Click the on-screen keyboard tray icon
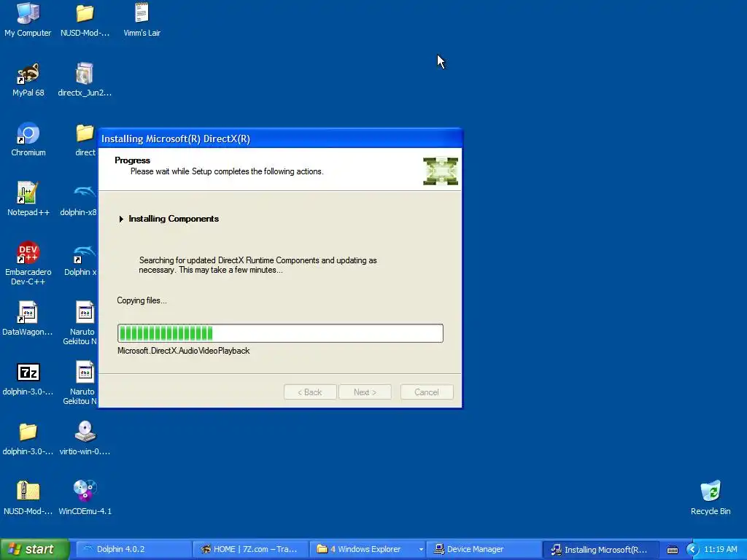The width and height of the screenshot is (747, 560). pyautogui.click(x=672, y=550)
